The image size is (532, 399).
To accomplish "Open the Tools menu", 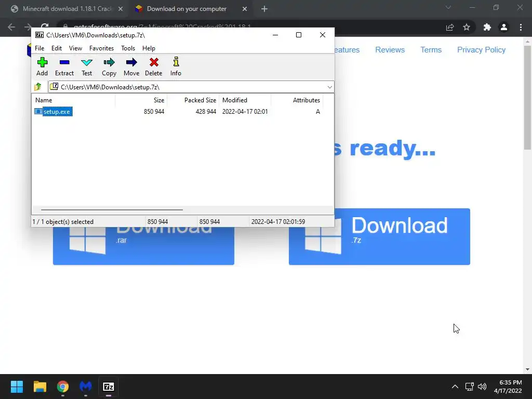I will coord(128,48).
